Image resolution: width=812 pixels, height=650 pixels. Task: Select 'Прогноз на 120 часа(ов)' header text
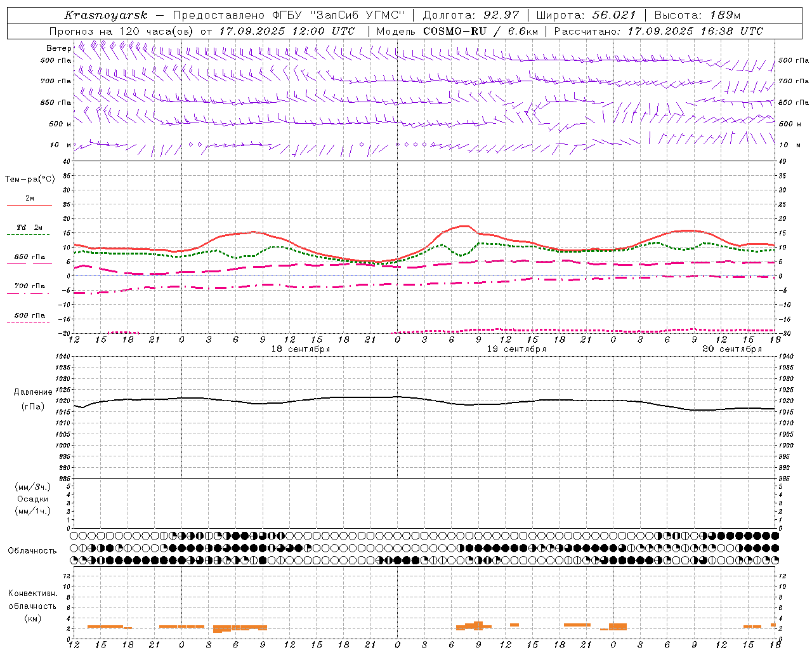pos(122,31)
